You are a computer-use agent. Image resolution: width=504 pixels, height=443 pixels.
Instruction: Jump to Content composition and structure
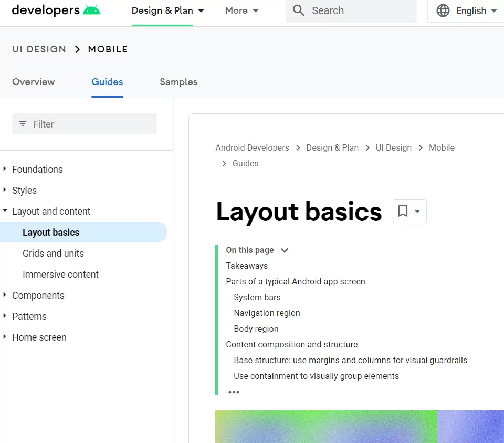pyautogui.click(x=292, y=345)
